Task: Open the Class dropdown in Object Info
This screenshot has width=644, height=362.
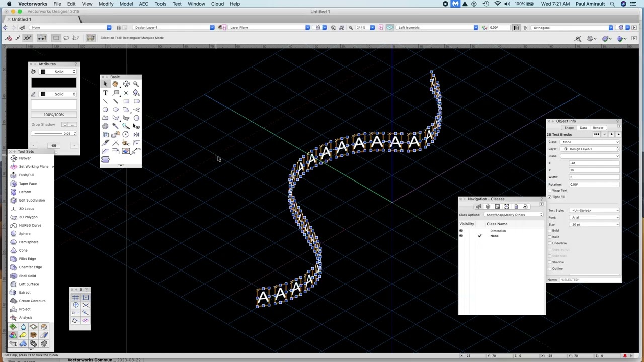Action: click(591, 142)
